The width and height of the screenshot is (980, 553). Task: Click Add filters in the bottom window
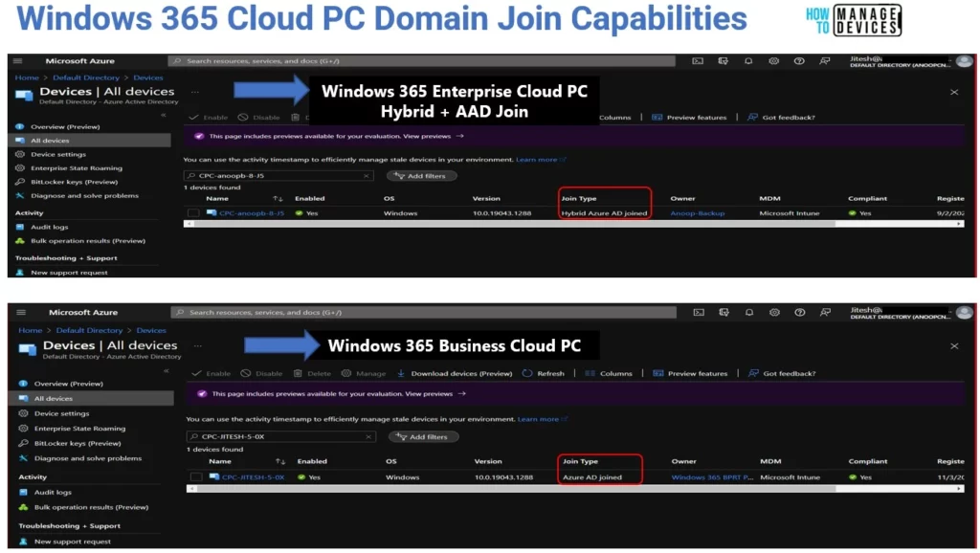pos(423,437)
